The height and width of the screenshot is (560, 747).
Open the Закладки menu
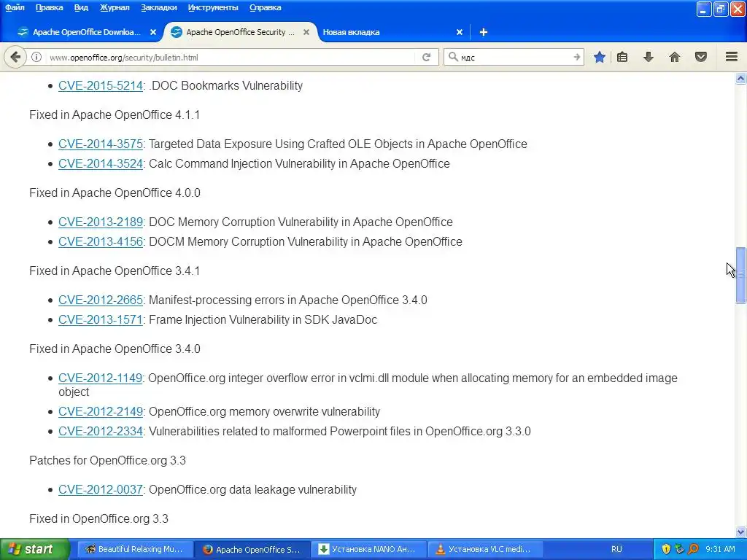(x=158, y=7)
